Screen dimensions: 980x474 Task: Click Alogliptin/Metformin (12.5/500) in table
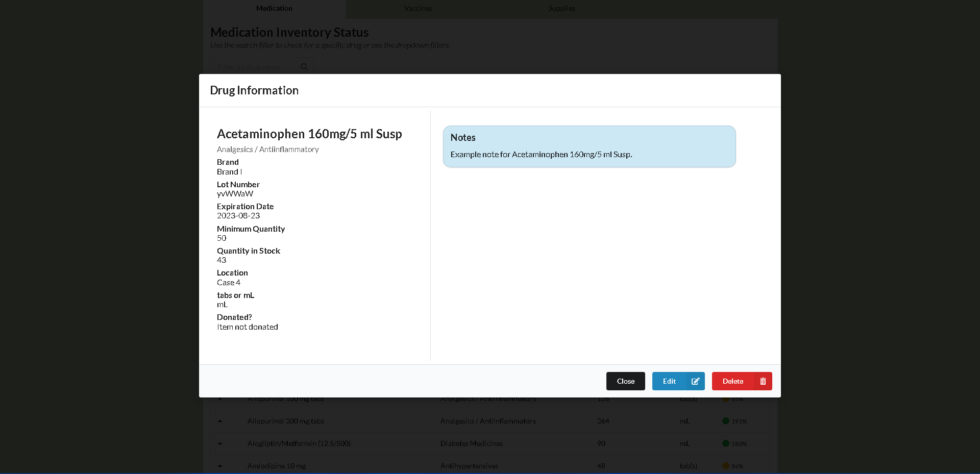click(299, 443)
